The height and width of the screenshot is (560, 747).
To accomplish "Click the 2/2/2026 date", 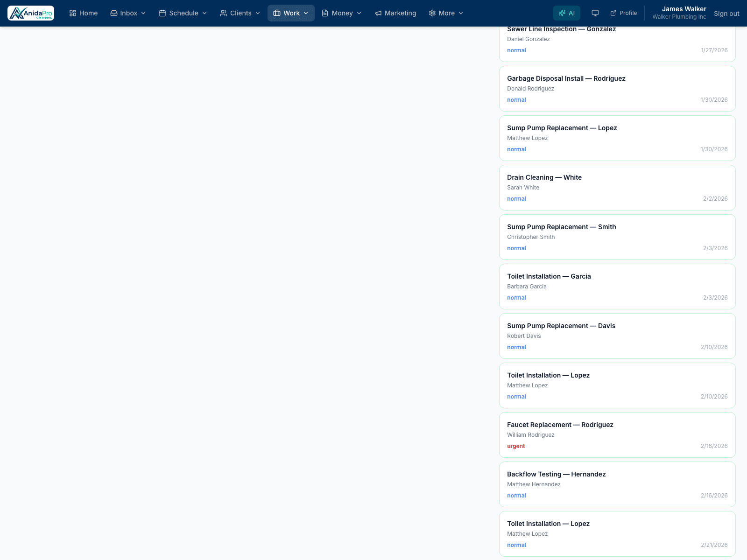I will [x=715, y=199].
